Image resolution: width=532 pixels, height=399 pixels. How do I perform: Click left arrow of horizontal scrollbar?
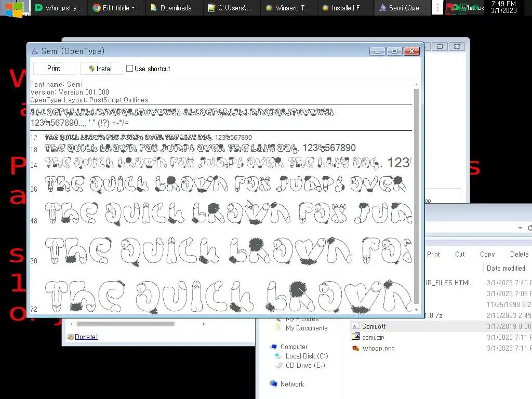click(71, 324)
